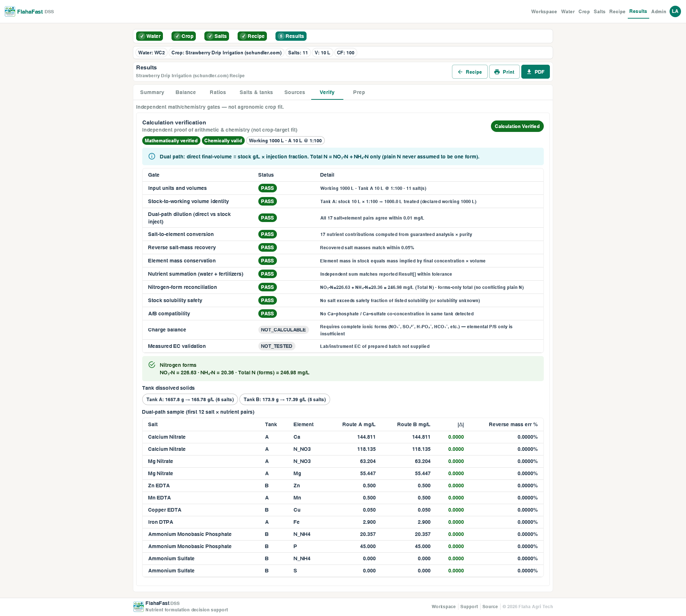Click the Mn EDTA salt row name
This screenshot has width=686, height=616.
159,498
